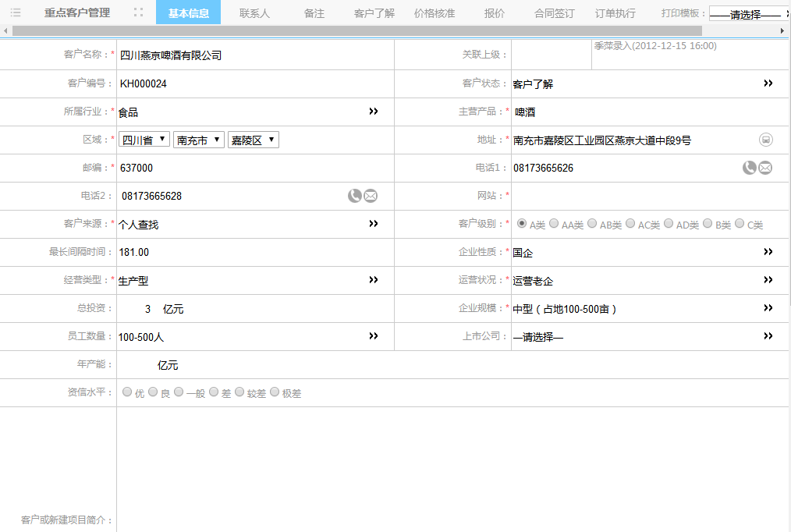Expand 客户状态 options arrow
The width and height of the screenshot is (791, 532).
768,83
